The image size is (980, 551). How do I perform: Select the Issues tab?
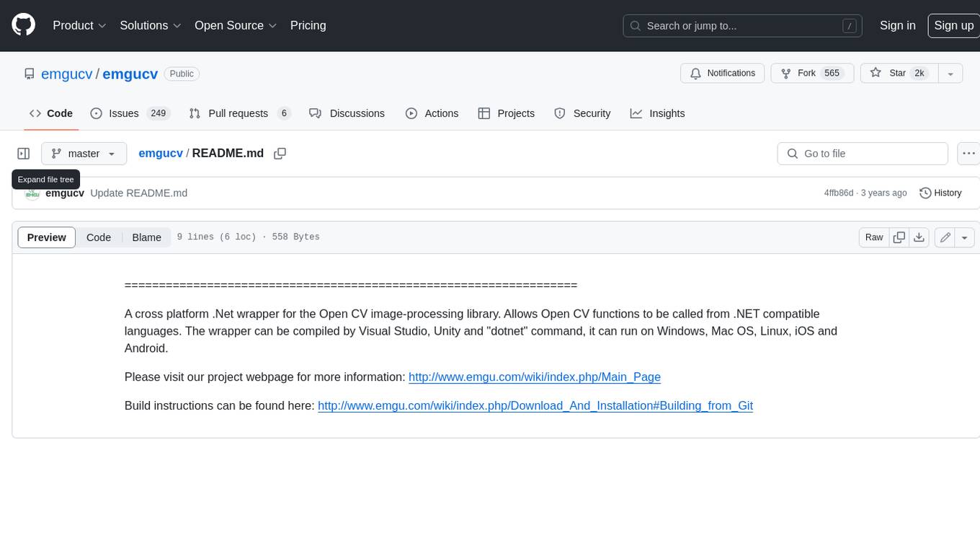pyautogui.click(x=130, y=113)
